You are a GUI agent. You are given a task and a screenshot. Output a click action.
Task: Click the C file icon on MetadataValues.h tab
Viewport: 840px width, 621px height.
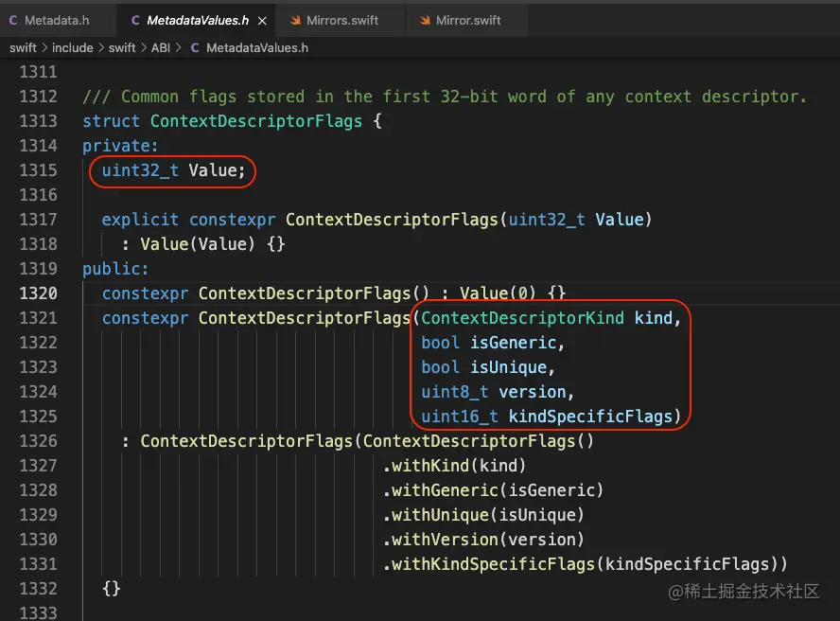tap(135, 21)
